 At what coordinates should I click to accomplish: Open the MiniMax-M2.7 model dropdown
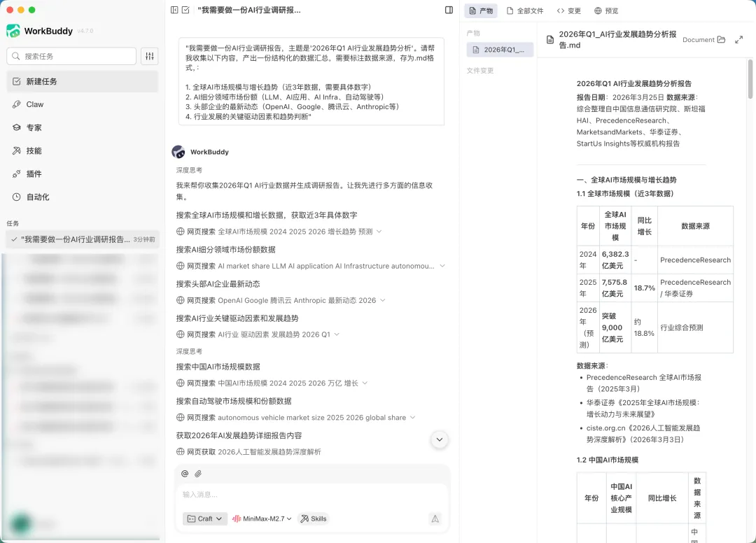click(x=262, y=519)
